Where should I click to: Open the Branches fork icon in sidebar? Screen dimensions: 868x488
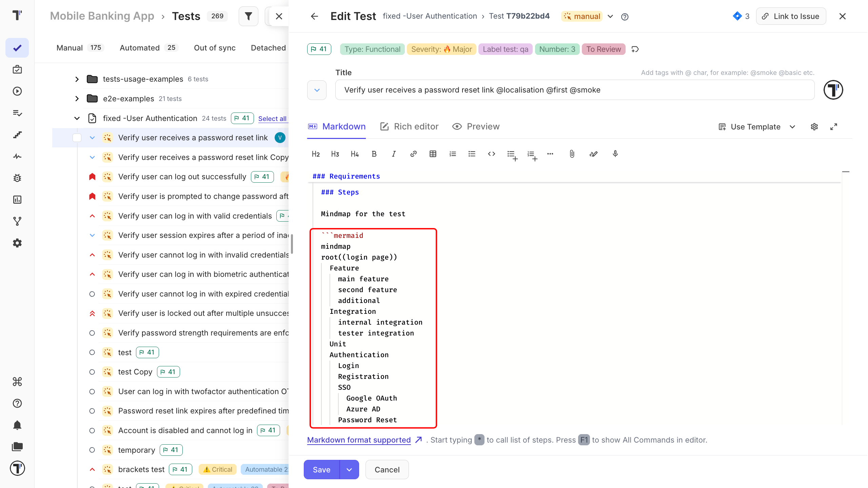17,221
